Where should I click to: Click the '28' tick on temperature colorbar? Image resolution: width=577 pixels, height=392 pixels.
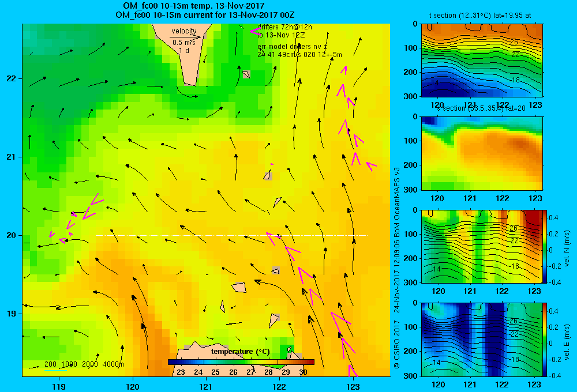[x=268, y=372]
